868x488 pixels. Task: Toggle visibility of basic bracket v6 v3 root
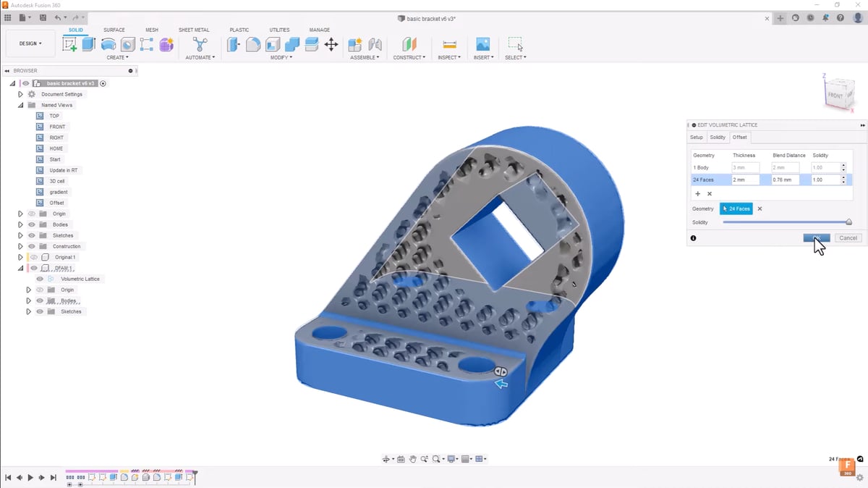tap(26, 83)
